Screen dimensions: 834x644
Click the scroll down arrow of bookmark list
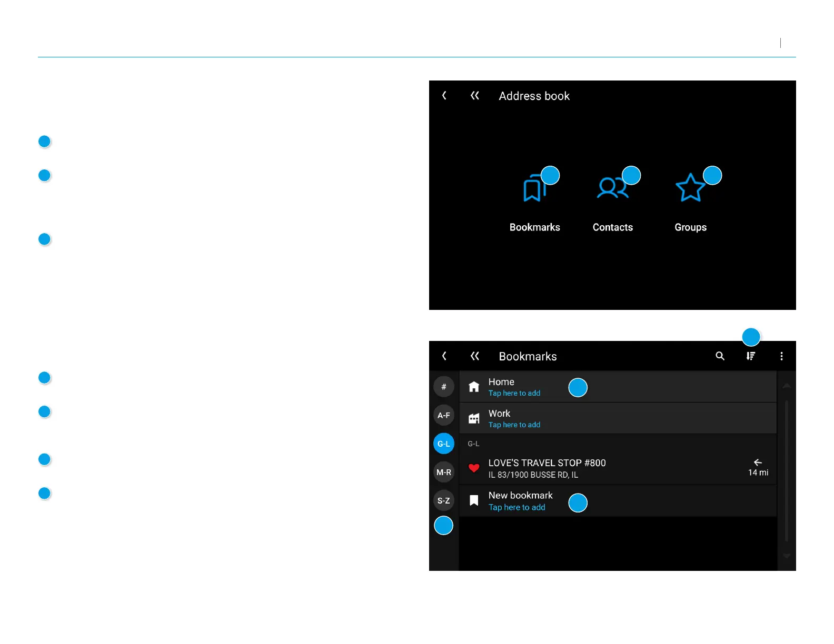tap(787, 556)
